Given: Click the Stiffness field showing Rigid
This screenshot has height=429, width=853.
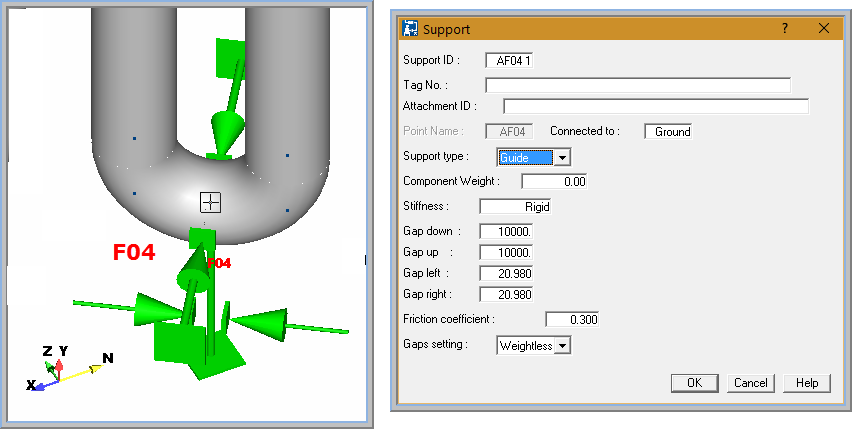Looking at the screenshot, I should (515, 207).
